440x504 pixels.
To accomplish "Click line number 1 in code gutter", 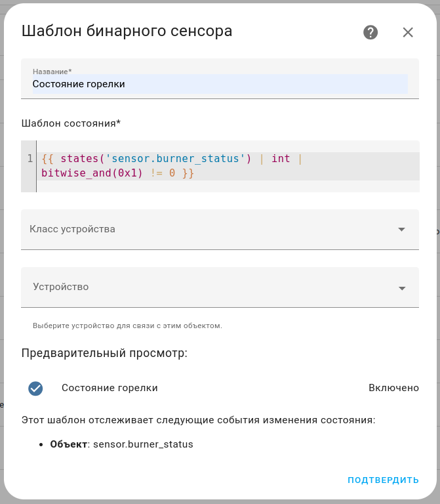I will tap(30, 158).
